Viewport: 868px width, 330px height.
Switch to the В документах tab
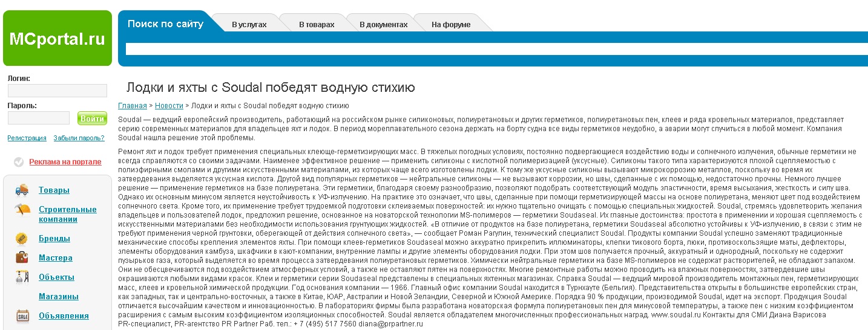coord(384,25)
